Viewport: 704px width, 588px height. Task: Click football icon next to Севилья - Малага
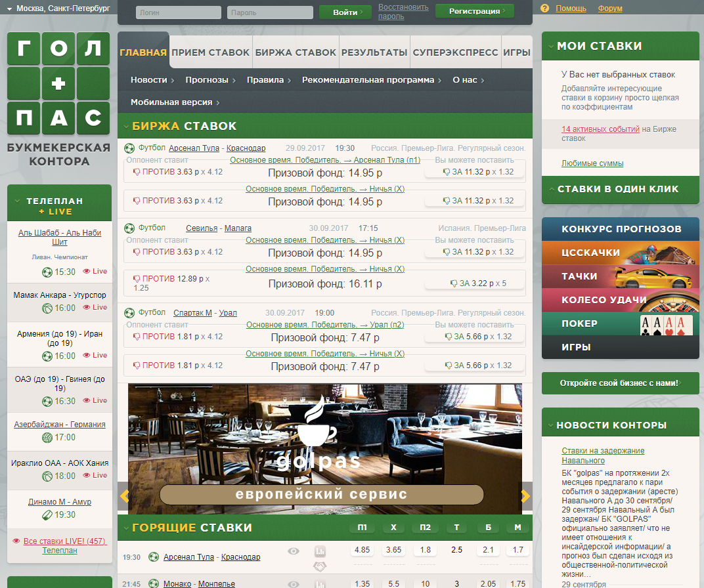pos(129,228)
